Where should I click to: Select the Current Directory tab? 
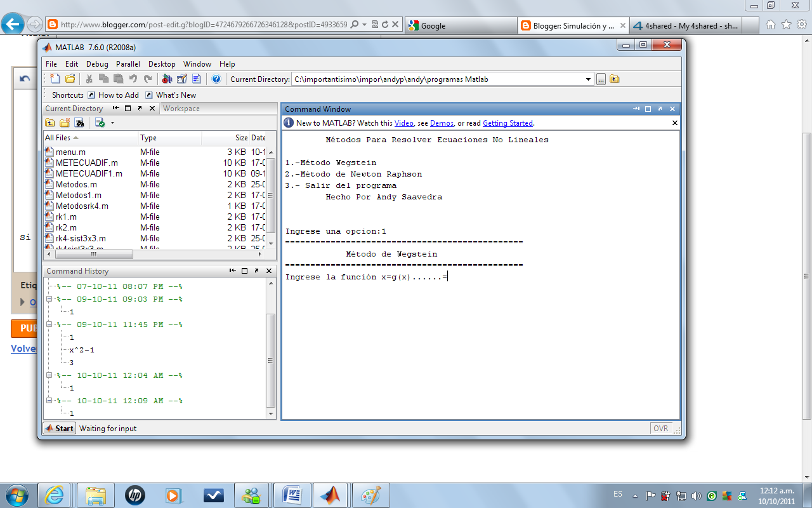point(74,109)
